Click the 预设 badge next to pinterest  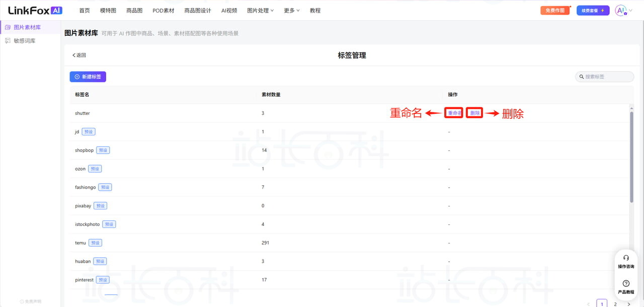(103, 280)
